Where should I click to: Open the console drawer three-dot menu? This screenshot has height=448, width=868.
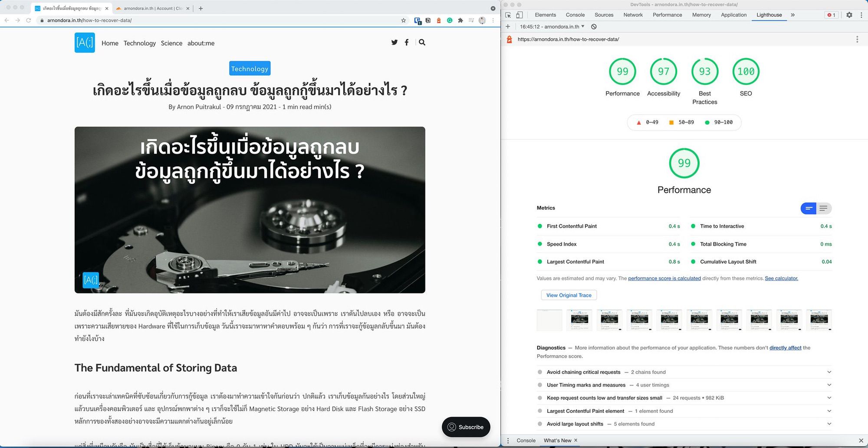click(x=508, y=441)
